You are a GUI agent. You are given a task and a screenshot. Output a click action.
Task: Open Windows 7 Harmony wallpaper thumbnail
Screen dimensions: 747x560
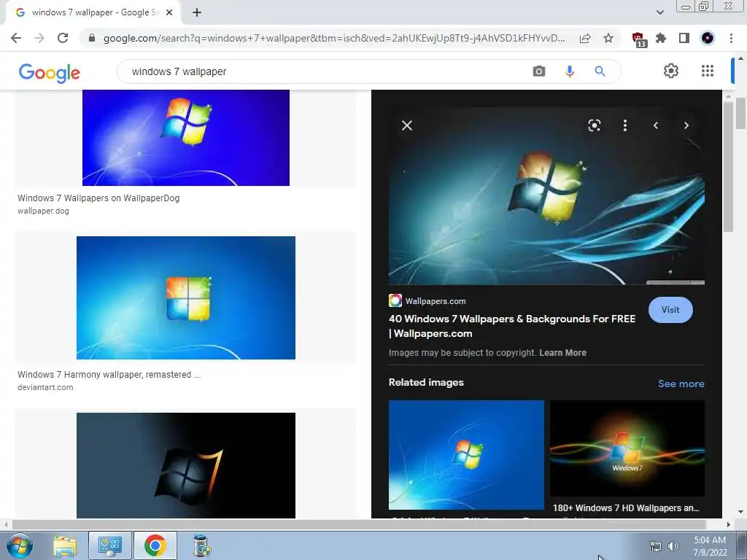pos(186,297)
